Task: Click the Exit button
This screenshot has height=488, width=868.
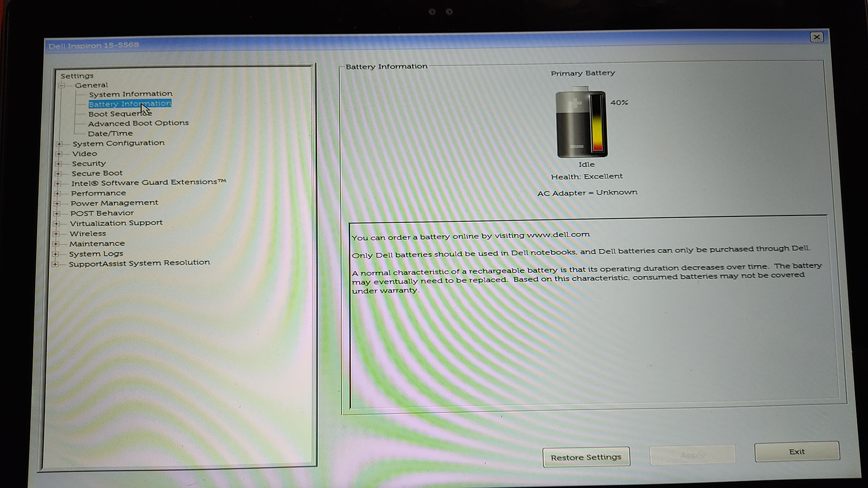Action: [x=797, y=450]
